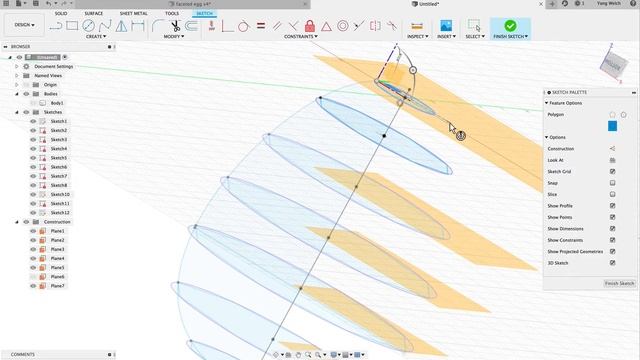640x360 pixels.
Task: Uncheck Show Projected Geometries checkbox
Action: point(612,251)
